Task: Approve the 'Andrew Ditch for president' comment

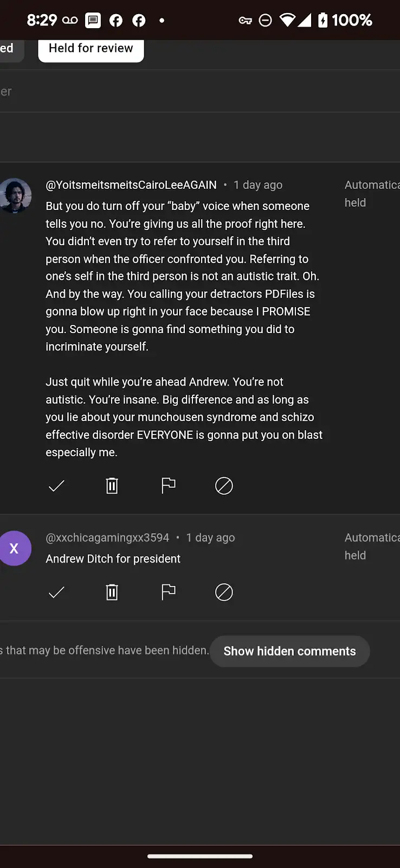Action: (x=56, y=592)
